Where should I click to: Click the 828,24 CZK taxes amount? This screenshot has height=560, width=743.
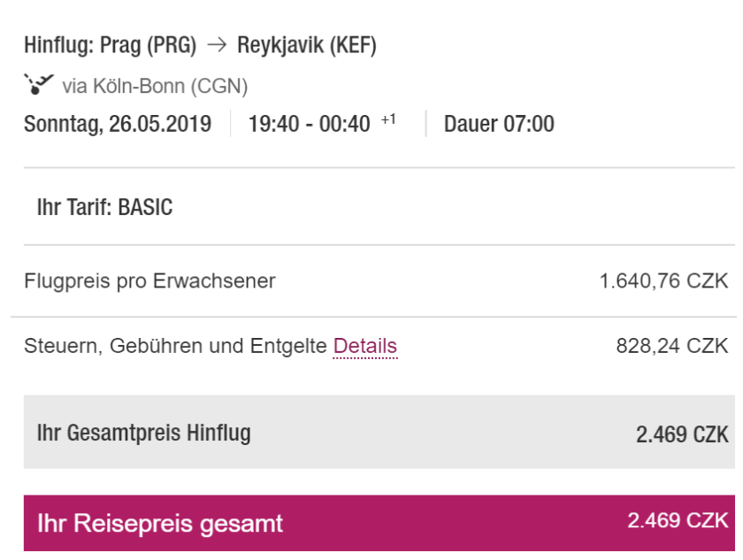pyautogui.click(x=671, y=346)
